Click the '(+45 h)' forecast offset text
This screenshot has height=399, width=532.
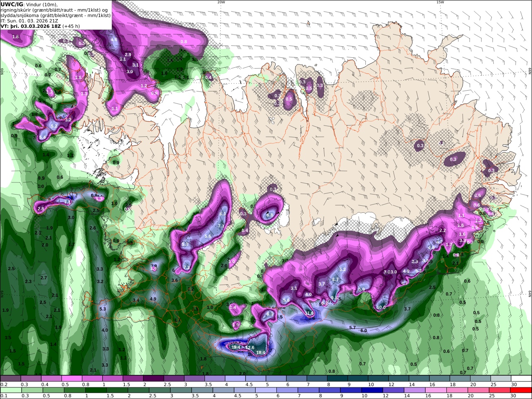point(71,26)
